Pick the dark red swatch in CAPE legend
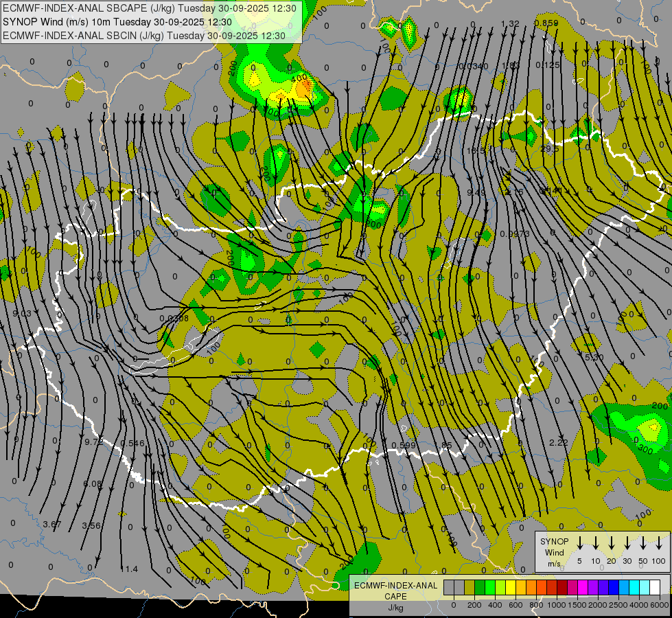This screenshot has width=672, height=618. (x=563, y=587)
